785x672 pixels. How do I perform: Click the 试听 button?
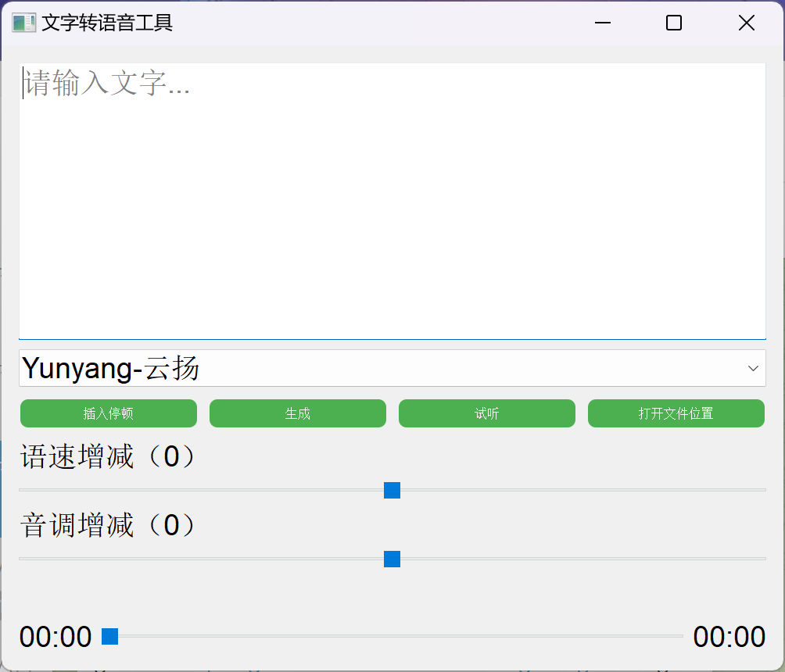click(x=487, y=413)
